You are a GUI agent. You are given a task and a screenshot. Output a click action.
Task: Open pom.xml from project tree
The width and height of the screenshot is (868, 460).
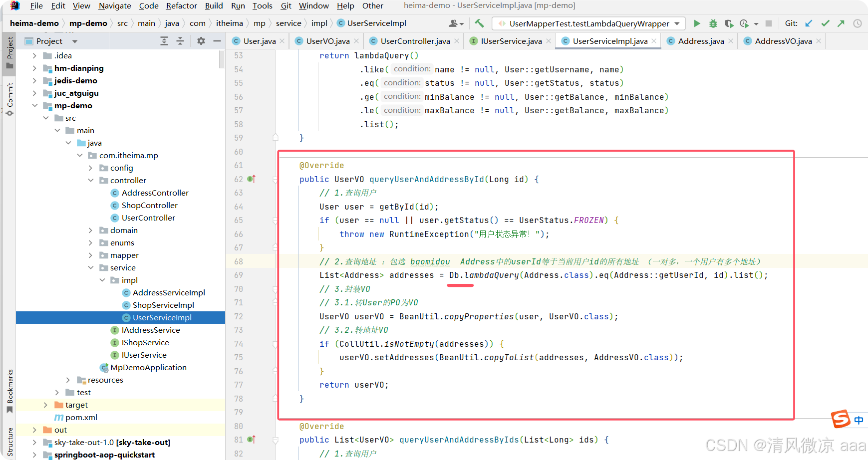[x=81, y=418]
